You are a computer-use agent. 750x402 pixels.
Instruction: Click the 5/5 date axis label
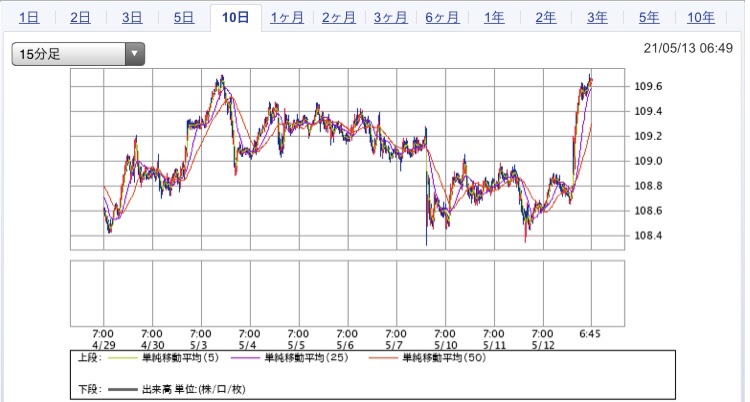coord(298,345)
